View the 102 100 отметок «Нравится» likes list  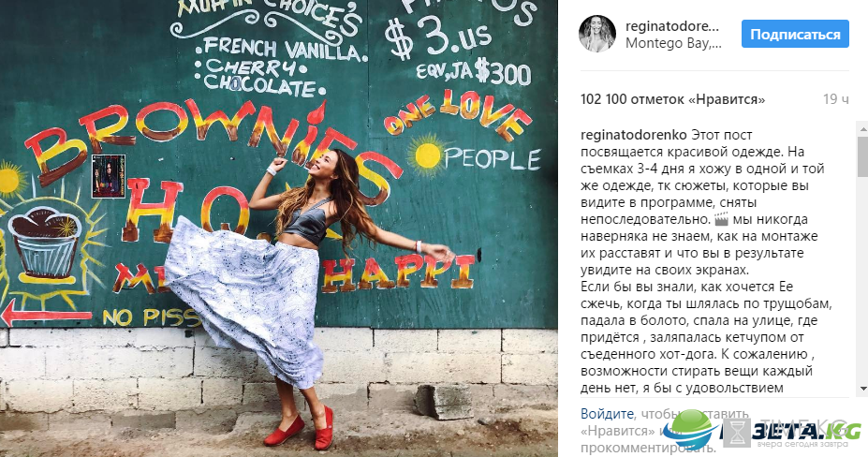672,99
